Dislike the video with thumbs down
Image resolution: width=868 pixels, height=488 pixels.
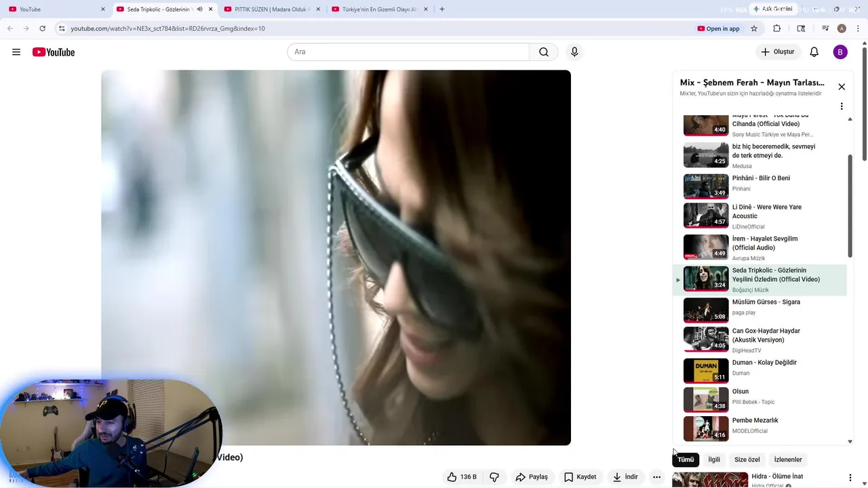(x=494, y=477)
